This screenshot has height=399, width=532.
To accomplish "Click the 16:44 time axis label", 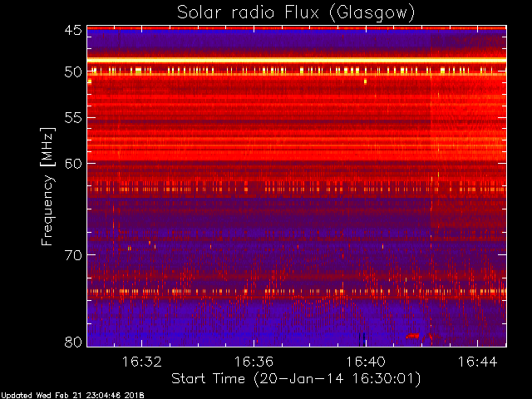I will [477, 362].
